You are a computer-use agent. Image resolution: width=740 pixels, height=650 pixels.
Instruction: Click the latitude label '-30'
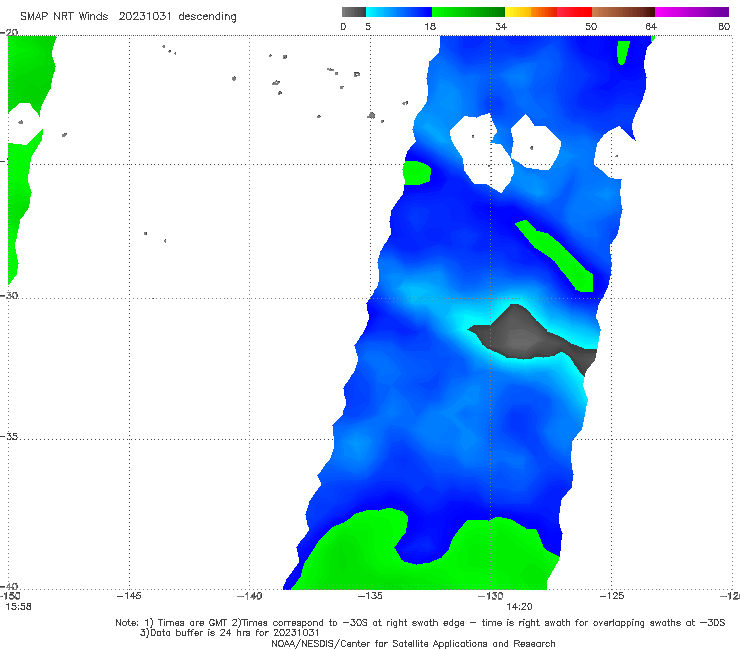point(9,295)
